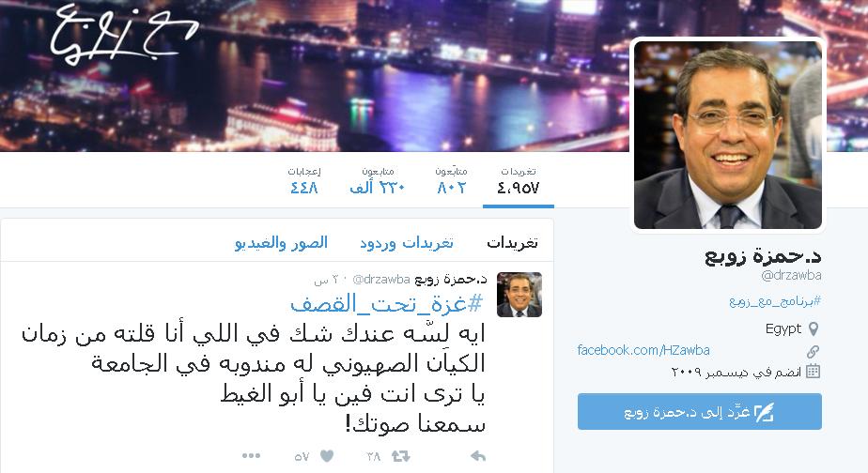Click the غرّد إلى د.حمزة زوبع button
The height and width of the screenshot is (473, 868).
point(700,412)
